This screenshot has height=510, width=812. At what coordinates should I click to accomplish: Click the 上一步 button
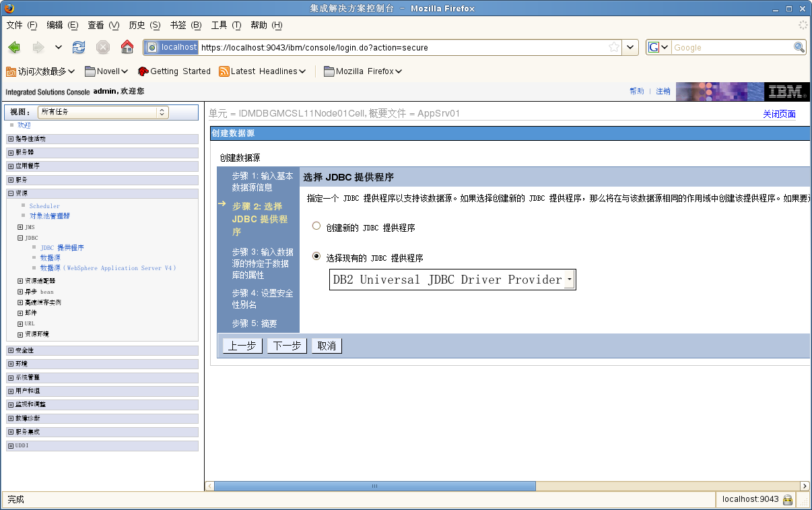point(242,346)
